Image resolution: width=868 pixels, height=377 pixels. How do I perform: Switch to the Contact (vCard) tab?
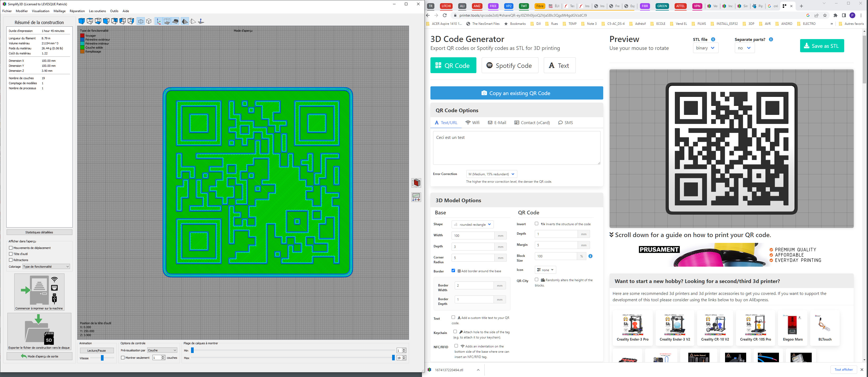pos(532,122)
